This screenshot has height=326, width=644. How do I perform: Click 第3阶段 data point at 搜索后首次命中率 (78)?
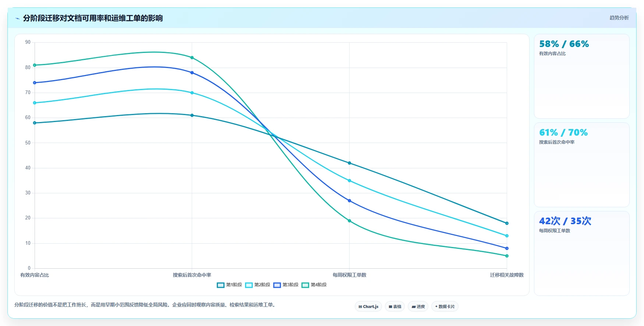(192, 73)
